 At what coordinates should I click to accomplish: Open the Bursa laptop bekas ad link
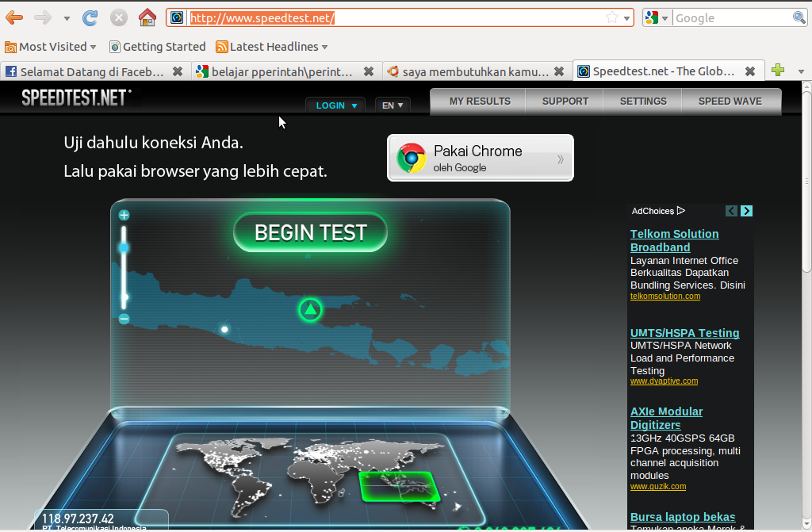[683, 517]
